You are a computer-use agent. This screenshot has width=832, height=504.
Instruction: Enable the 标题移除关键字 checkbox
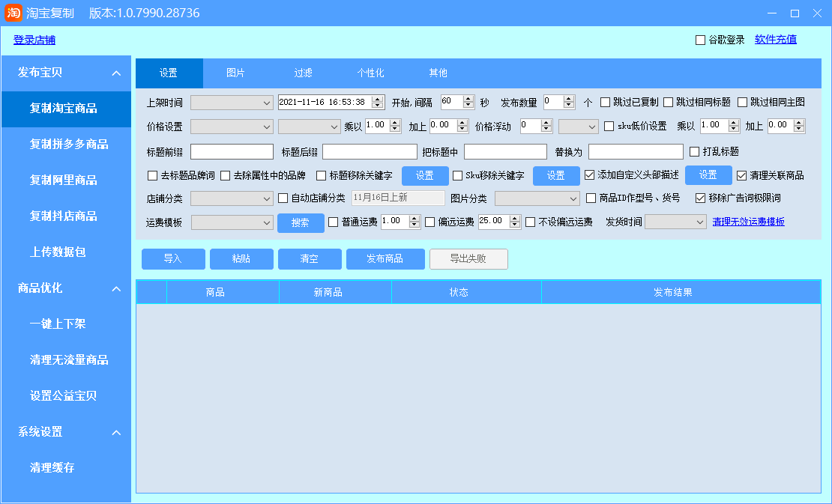click(321, 175)
